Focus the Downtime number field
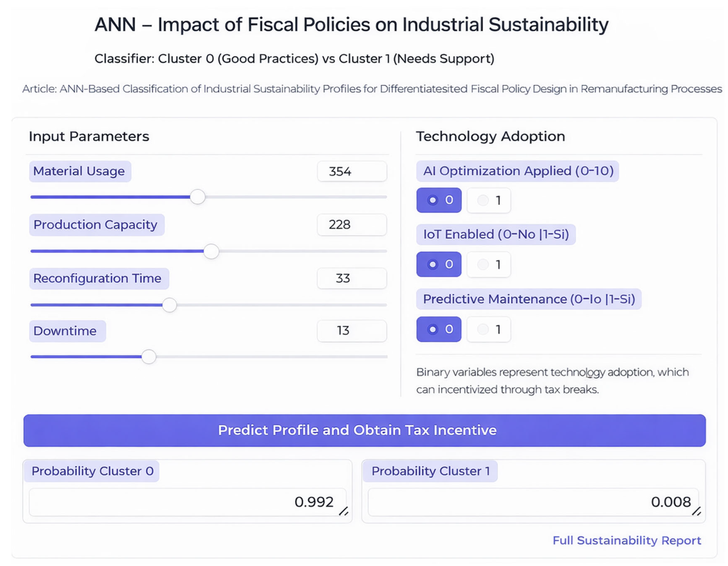 point(352,331)
